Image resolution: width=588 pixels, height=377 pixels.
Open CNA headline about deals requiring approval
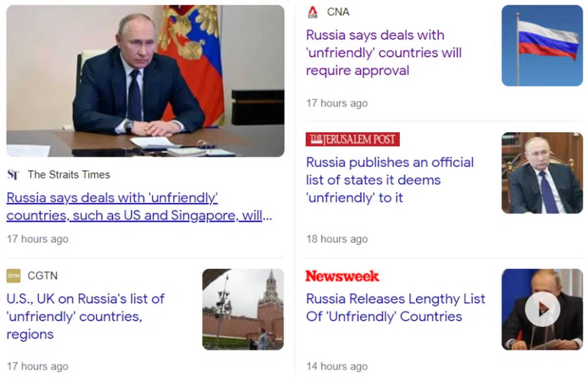click(x=384, y=53)
